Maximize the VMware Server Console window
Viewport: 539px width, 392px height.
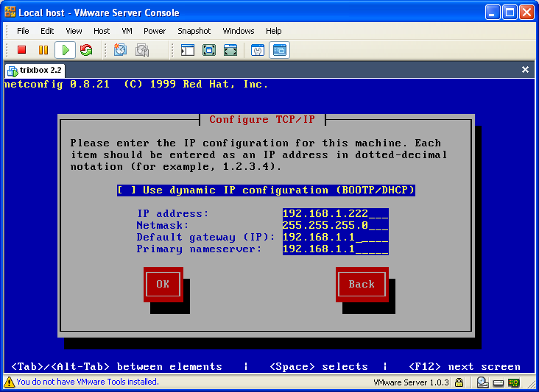click(x=510, y=13)
